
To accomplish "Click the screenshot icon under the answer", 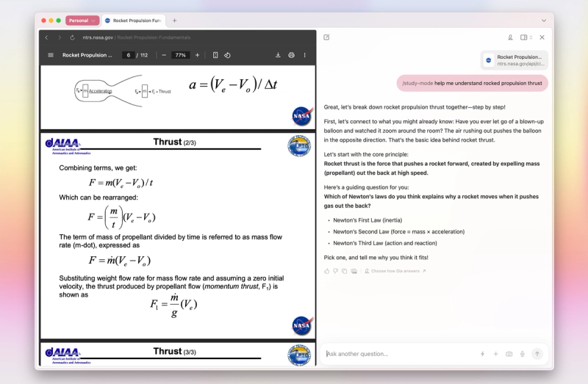I will [354, 271].
